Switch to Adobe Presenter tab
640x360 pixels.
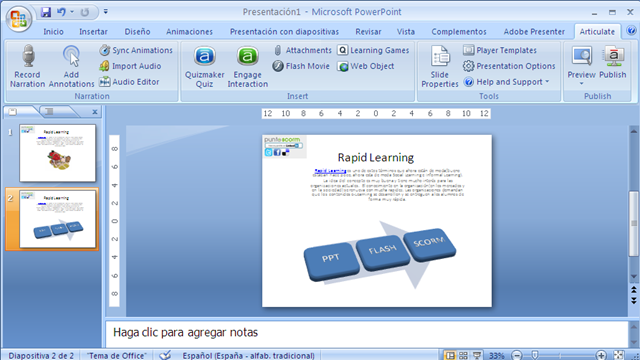[534, 31]
